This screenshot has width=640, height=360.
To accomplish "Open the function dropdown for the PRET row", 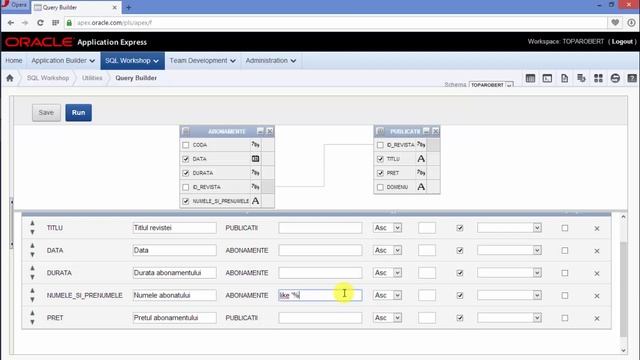I will coord(509,318).
